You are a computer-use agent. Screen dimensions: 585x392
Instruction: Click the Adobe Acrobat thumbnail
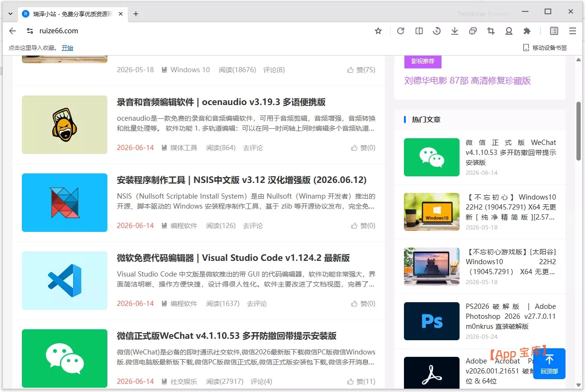432,373
